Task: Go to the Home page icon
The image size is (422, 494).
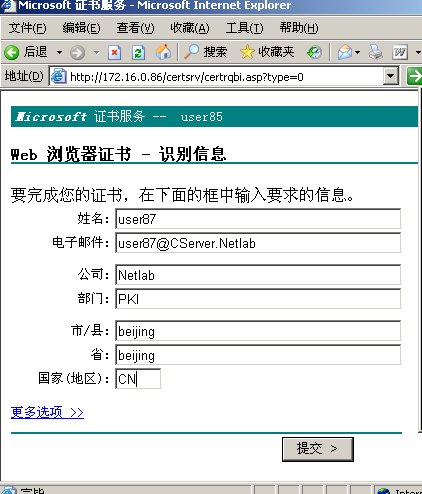Action: 163,52
